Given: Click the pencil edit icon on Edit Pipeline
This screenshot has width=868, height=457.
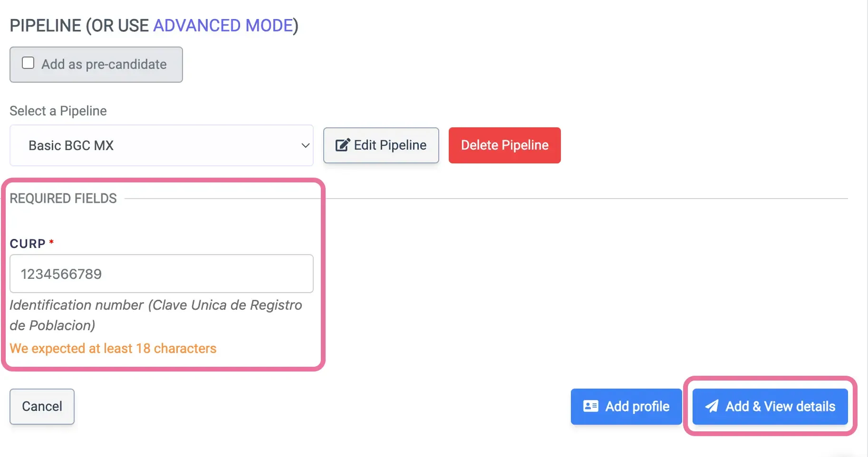Looking at the screenshot, I should point(342,145).
